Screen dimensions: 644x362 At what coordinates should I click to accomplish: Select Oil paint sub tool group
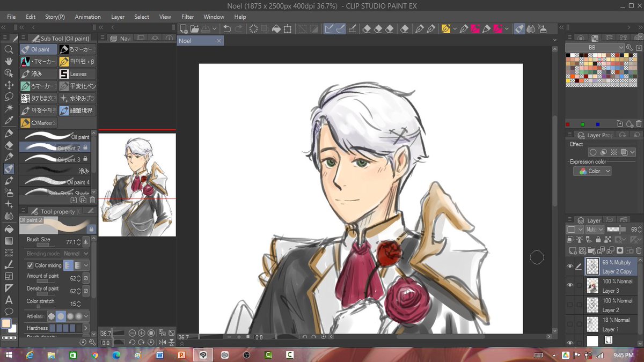pyautogui.click(x=39, y=49)
